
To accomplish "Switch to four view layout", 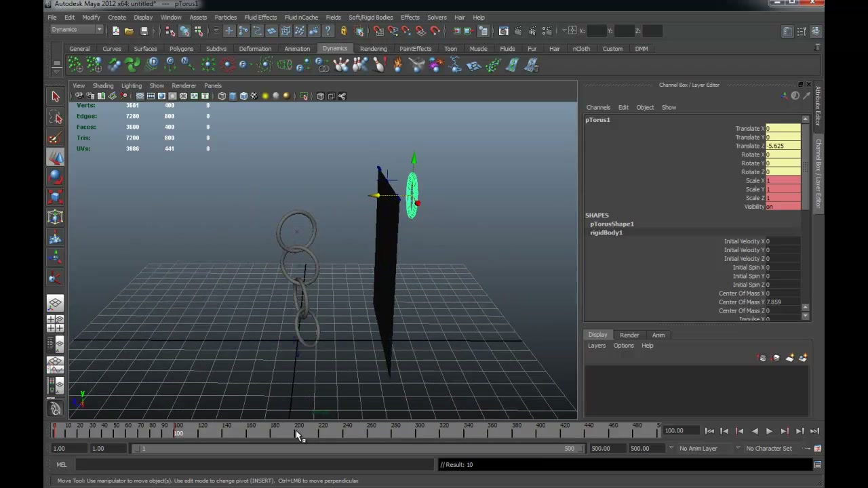I will click(x=56, y=324).
